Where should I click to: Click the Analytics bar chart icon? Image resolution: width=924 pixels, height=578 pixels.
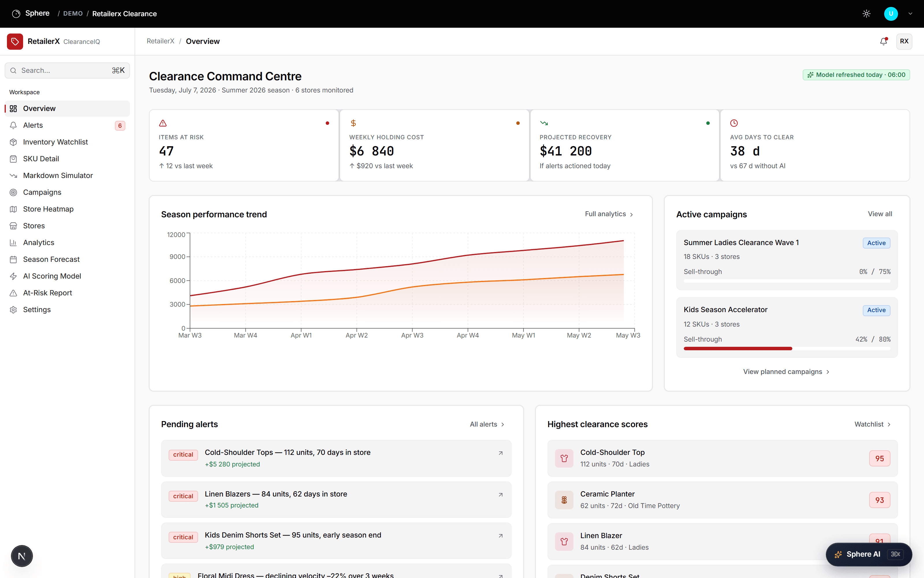click(x=13, y=243)
